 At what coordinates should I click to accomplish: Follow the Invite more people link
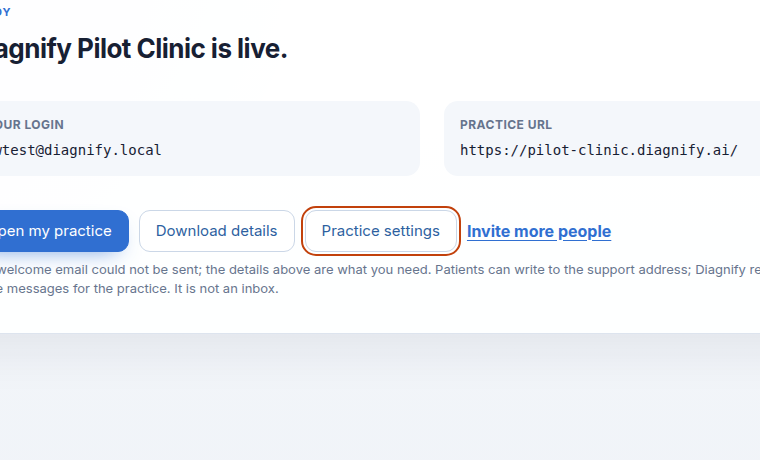(538, 232)
